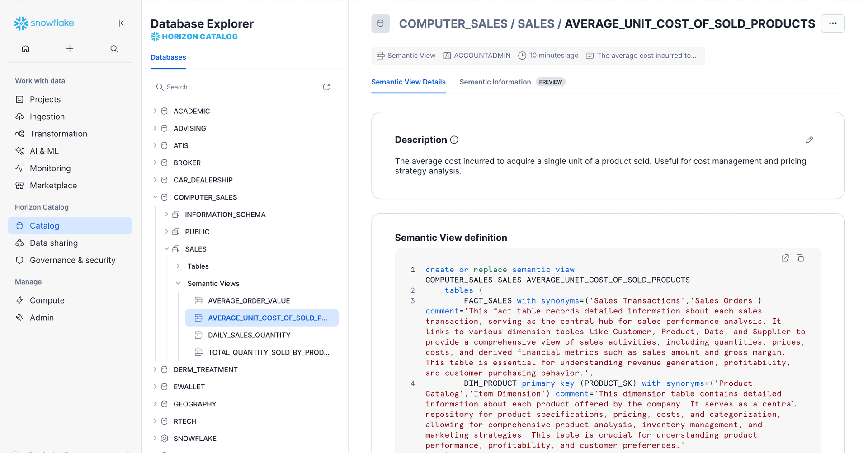Collapse the Semantic Views folder
The height and width of the screenshot is (453, 868).
(x=178, y=284)
